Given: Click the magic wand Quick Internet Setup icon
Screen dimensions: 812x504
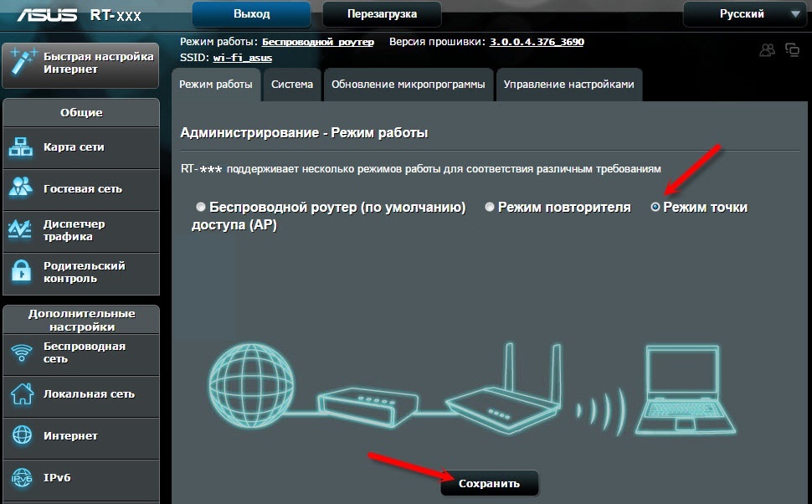Looking at the screenshot, I should [23, 62].
